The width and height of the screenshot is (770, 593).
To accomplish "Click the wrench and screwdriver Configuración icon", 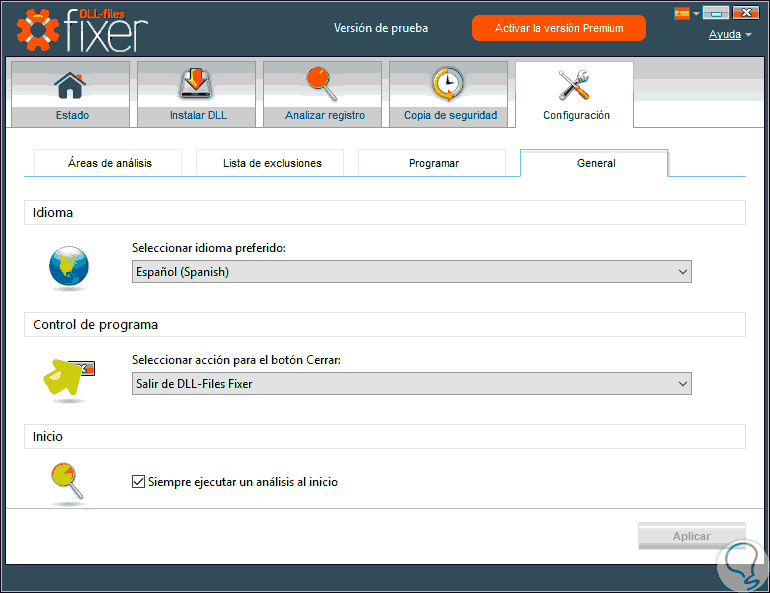I will click(x=574, y=85).
